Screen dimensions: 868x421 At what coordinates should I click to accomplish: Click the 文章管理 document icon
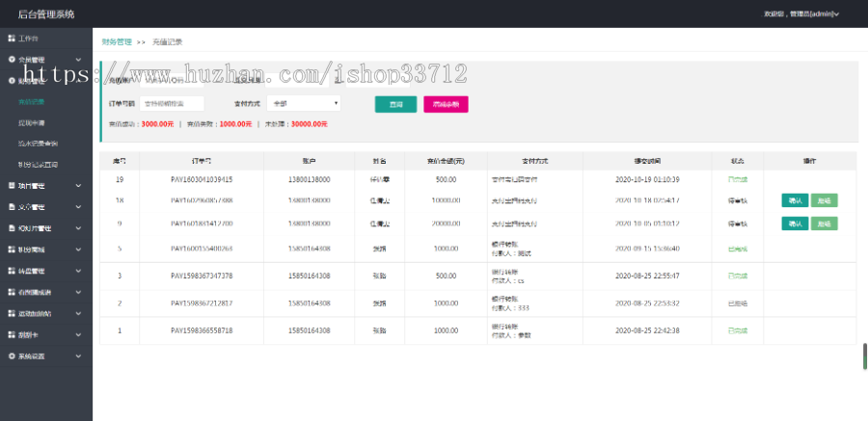tap(12, 207)
